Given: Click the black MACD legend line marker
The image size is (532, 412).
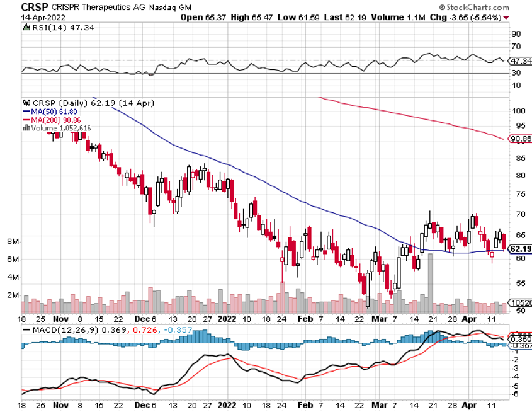Looking at the screenshot, I should [26, 329].
